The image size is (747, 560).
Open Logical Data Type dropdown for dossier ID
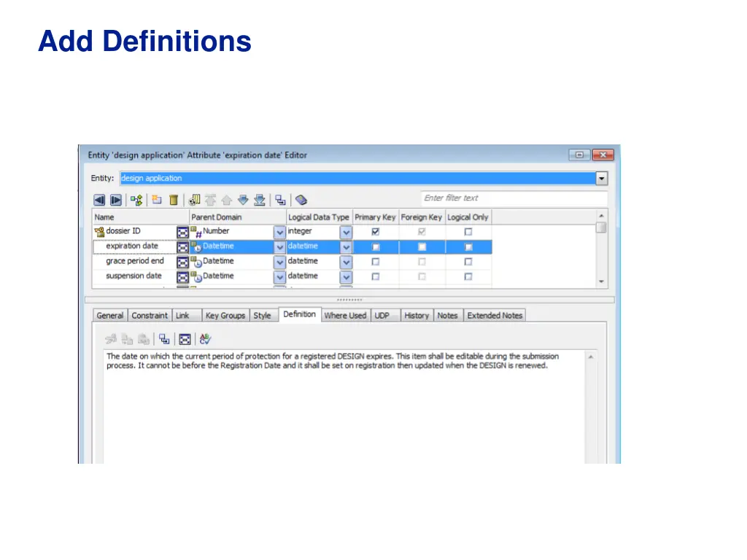coord(346,232)
